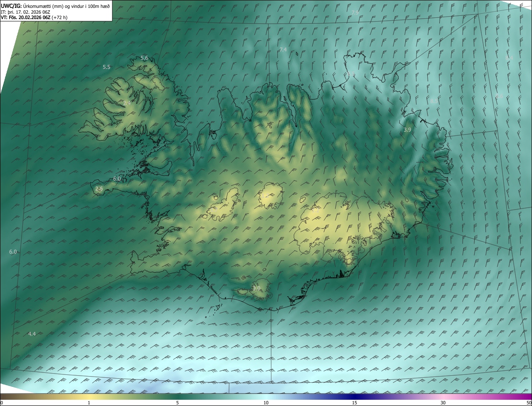Click the colour scale label 15

coord(355,403)
